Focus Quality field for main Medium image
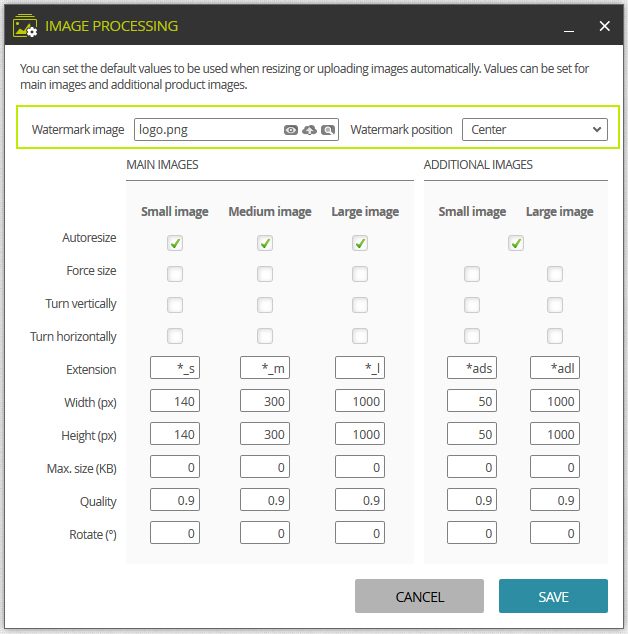 pyautogui.click(x=265, y=500)
